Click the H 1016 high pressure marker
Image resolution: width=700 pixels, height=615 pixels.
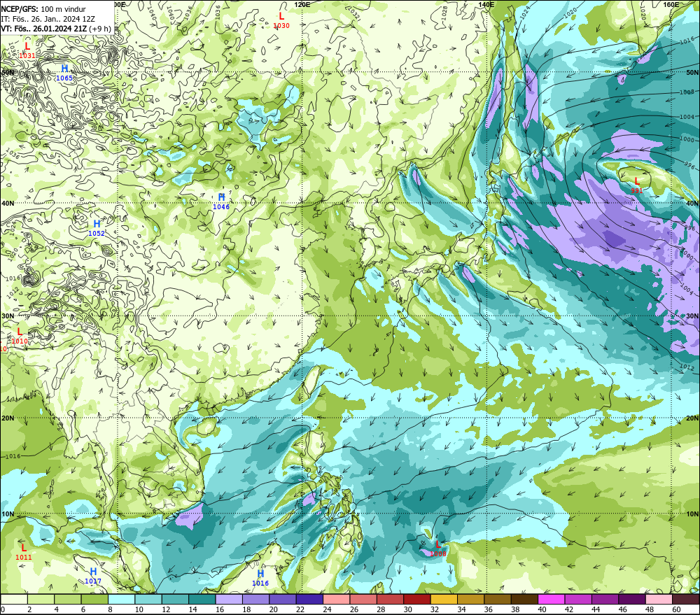[260, 578]
